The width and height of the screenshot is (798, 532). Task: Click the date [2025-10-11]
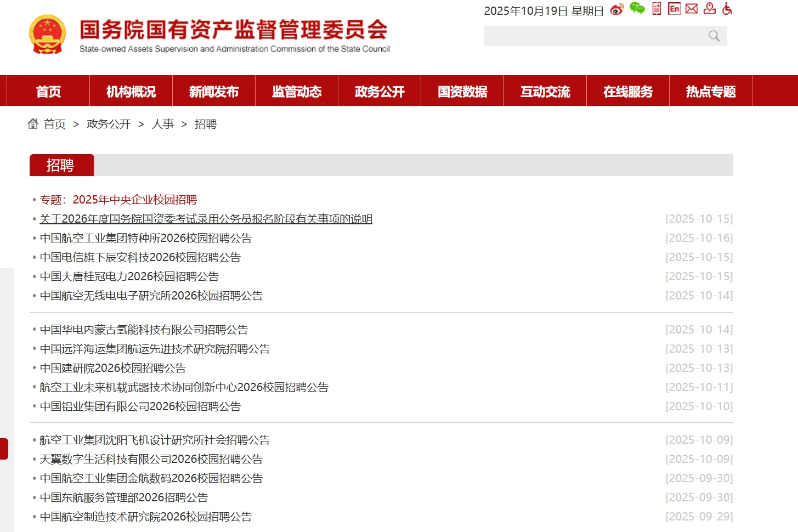coord(699,387)
